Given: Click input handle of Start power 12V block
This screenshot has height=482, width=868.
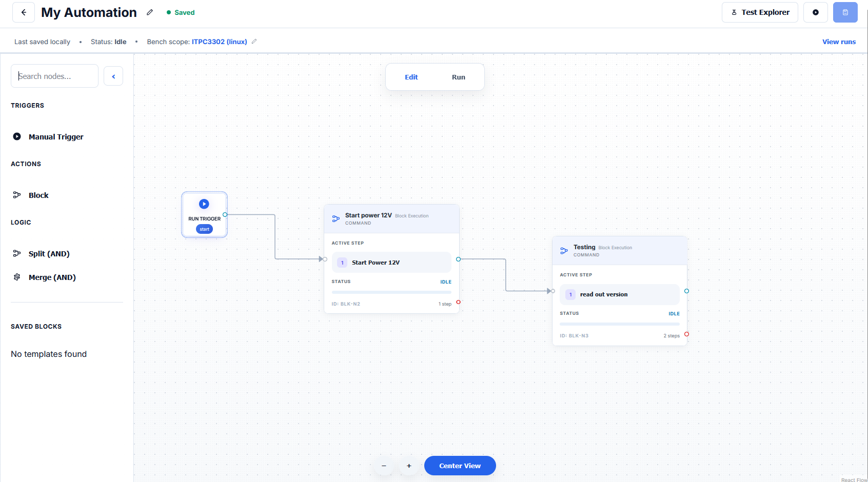Looking at the screenshot, I should [x=325, y=259].
